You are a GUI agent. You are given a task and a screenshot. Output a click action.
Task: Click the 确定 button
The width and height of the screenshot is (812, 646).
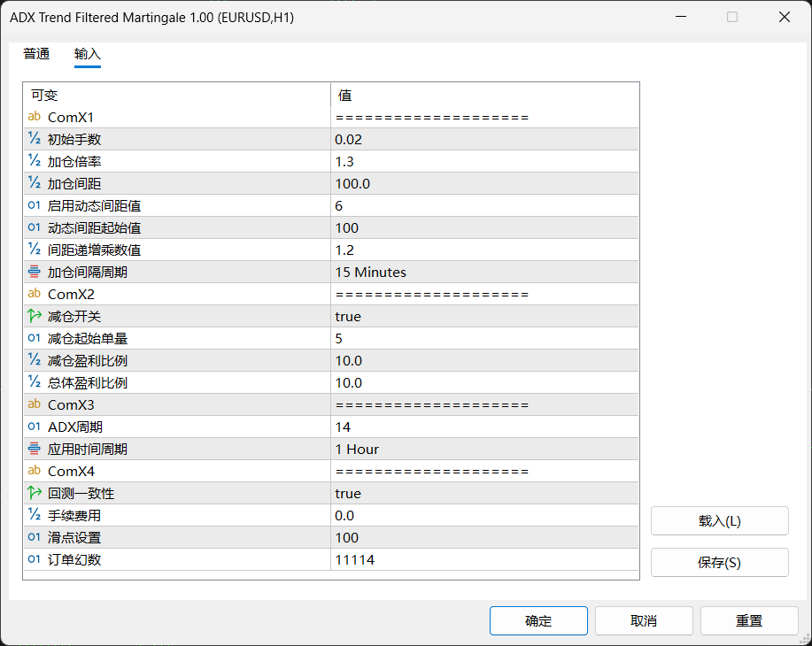(538, 620)
